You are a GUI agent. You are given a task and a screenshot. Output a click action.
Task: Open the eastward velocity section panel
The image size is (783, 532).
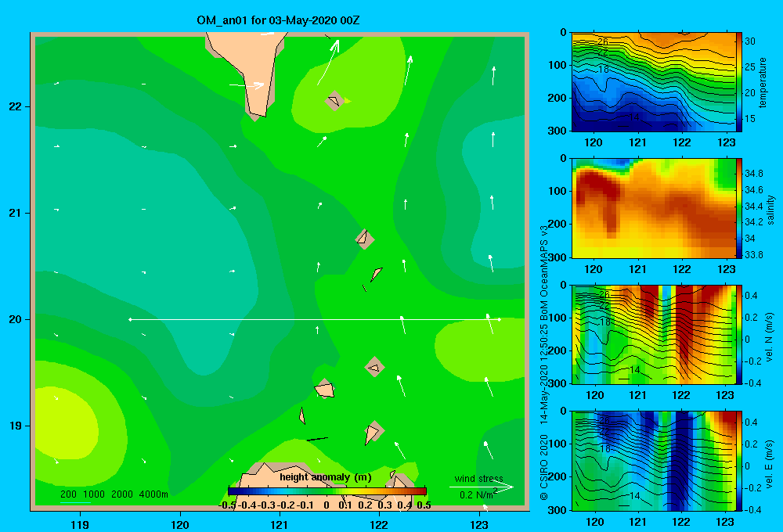(654, 461)
